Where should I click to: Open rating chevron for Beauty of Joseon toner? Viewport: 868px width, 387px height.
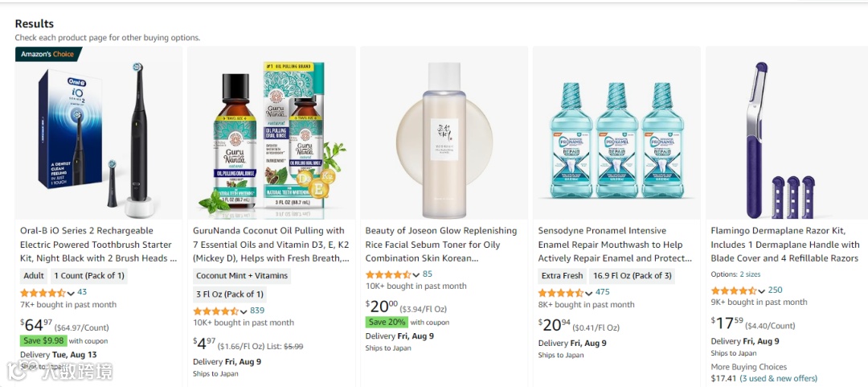tap(416, 275)
